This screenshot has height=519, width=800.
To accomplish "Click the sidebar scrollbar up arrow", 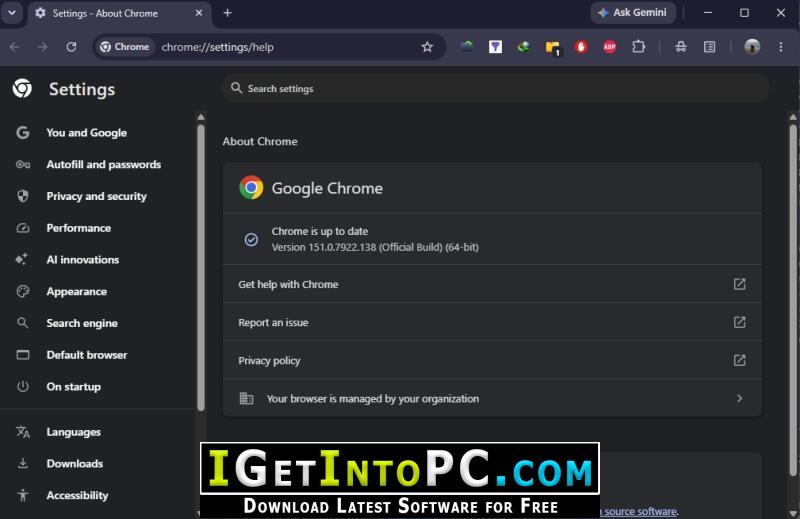I will tap(201, 117).
